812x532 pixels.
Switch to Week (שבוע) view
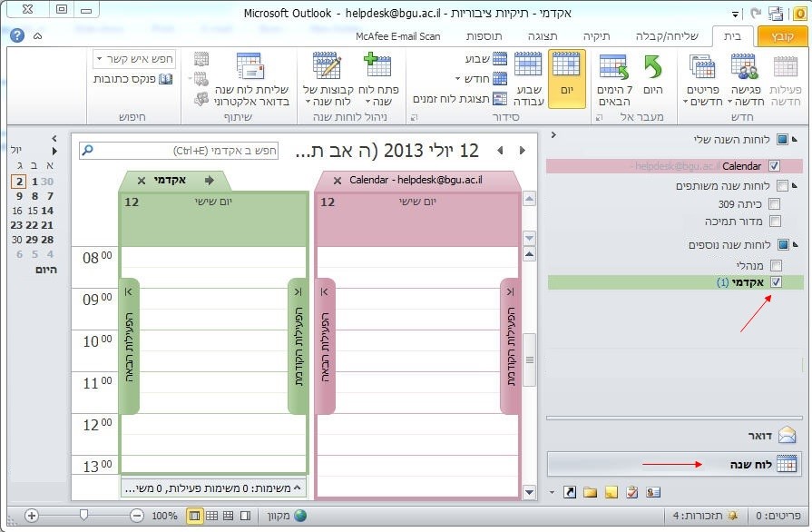486,59
